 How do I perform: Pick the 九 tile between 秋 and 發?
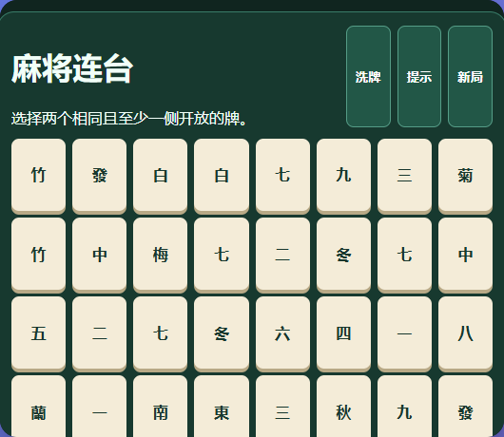(x=405, y=408)
